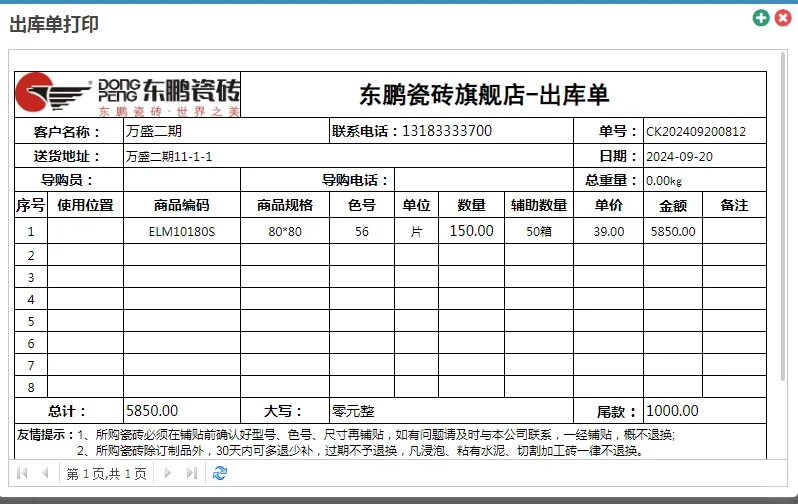
Task: Click the 总计 label
Action: pyautogui.click(x=67, y=411)
